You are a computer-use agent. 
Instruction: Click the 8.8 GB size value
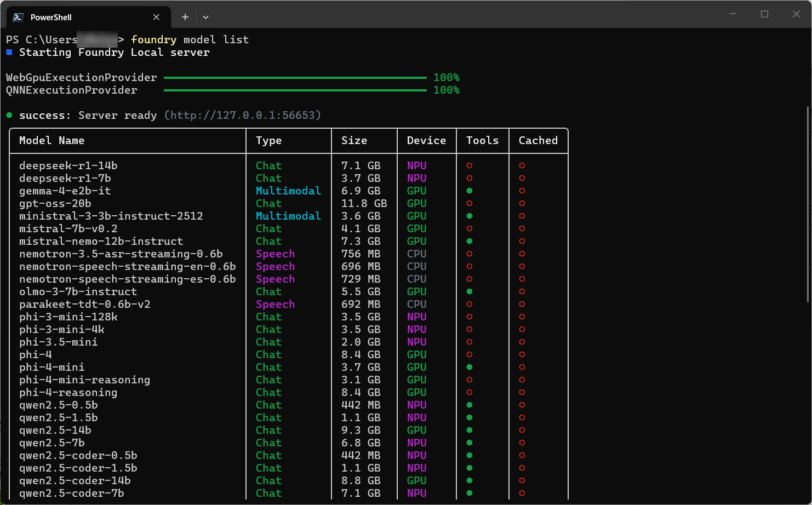(361, 480)
